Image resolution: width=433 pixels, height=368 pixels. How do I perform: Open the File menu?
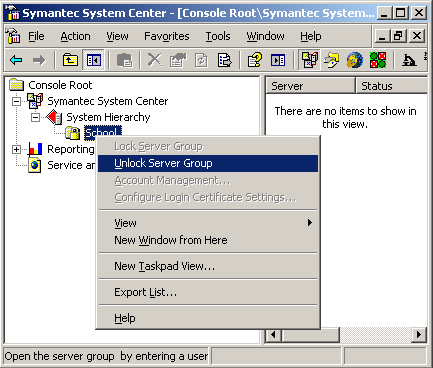pos(36,36)
